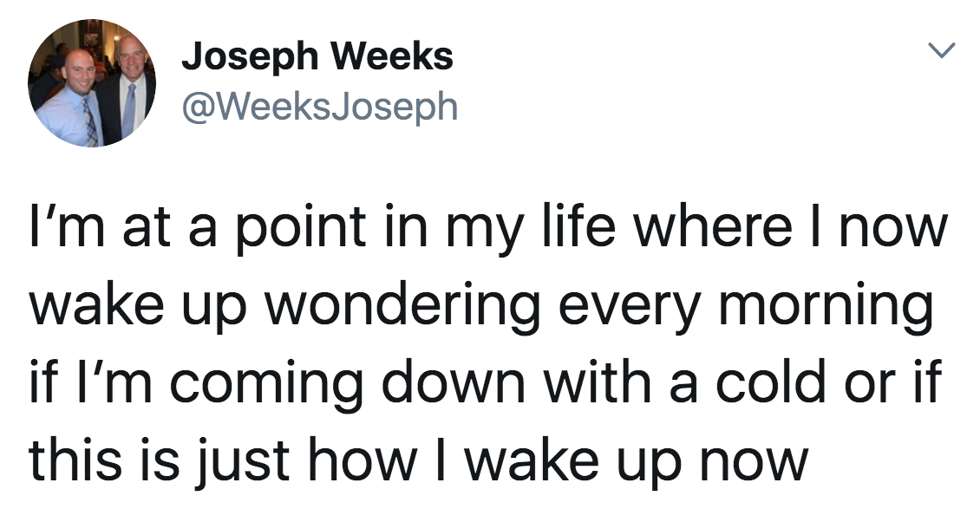980x522 pixels.
Task: Click the final word "now" ending the tweet
Action: [x=754, y=467]
